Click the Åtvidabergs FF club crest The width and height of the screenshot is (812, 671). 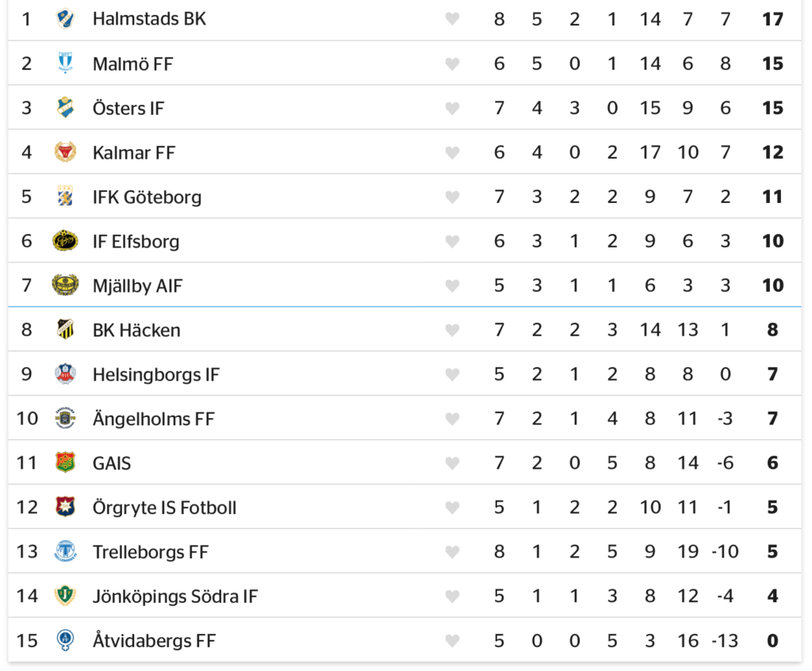point(65,641)
